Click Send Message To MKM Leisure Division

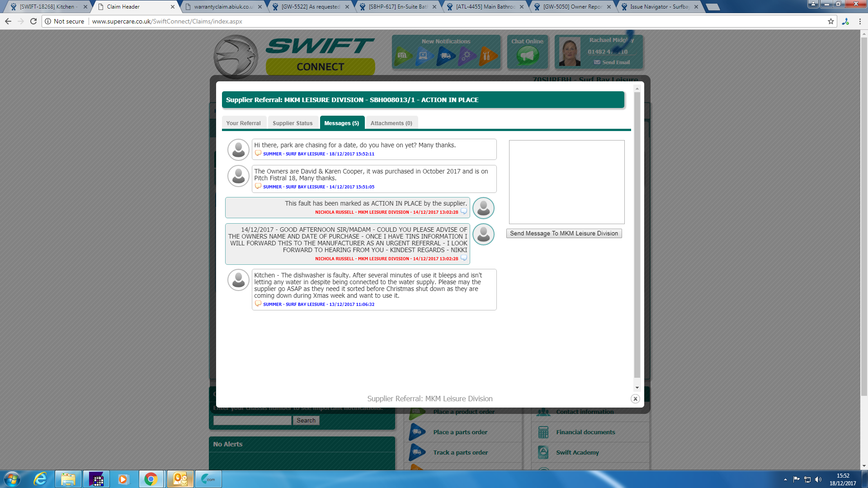tap(564, 233)
